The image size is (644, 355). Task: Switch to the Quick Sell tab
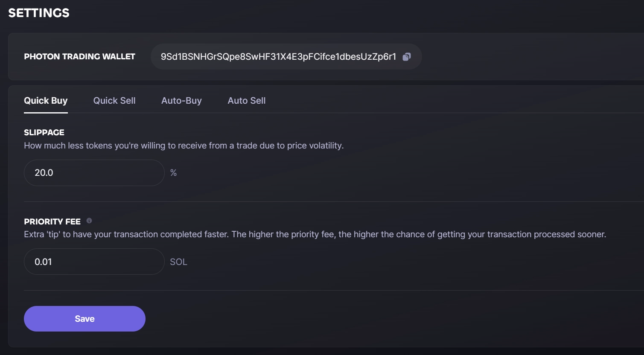[x=114, y=101]
